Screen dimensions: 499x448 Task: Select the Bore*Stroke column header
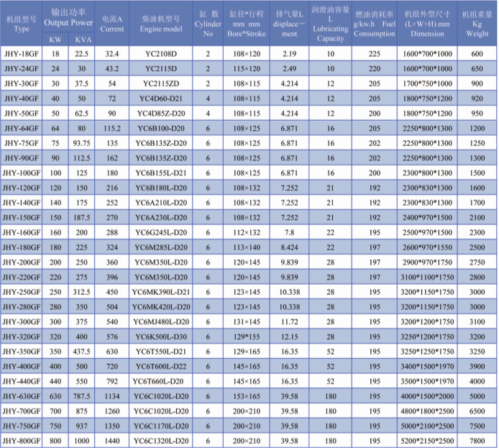[247, 24]
